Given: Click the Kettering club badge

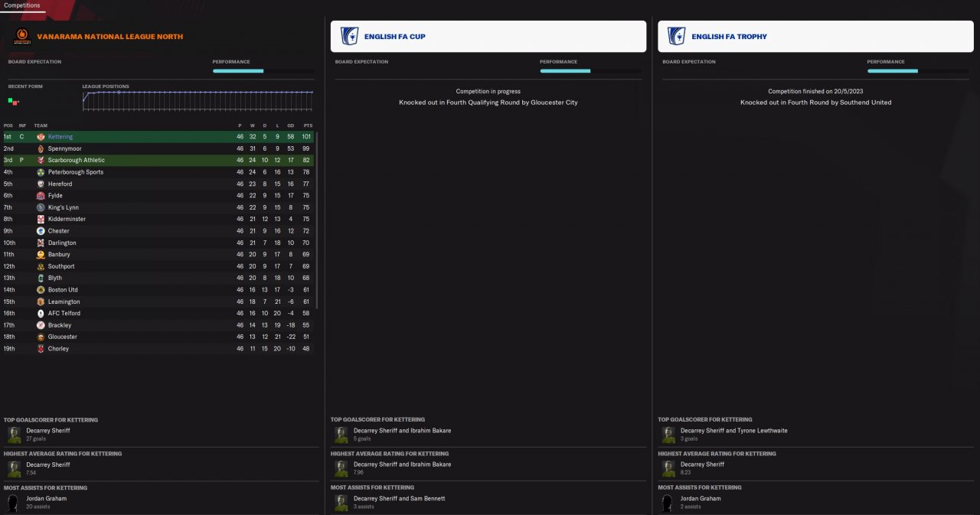Looking at the screenshot, I should (x=41, y=137).
